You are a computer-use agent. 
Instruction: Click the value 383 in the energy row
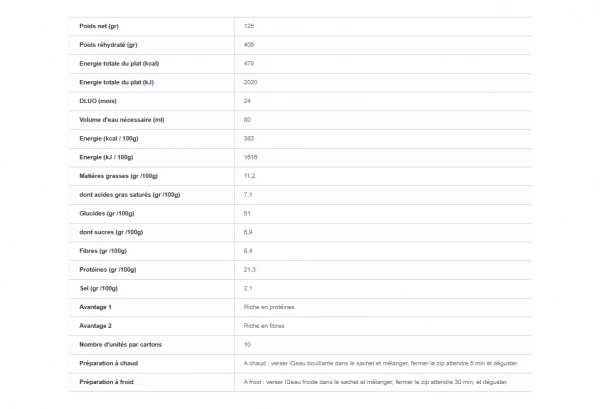tap(249, 138)
